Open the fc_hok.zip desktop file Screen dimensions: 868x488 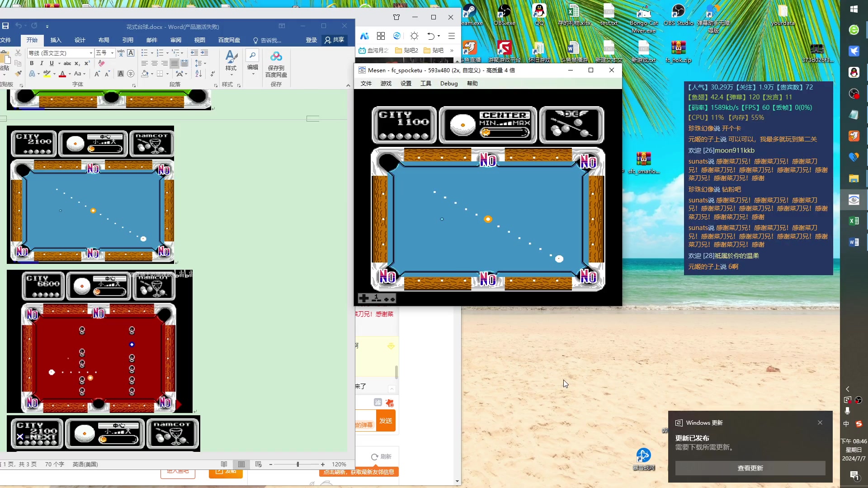(678, 51)
